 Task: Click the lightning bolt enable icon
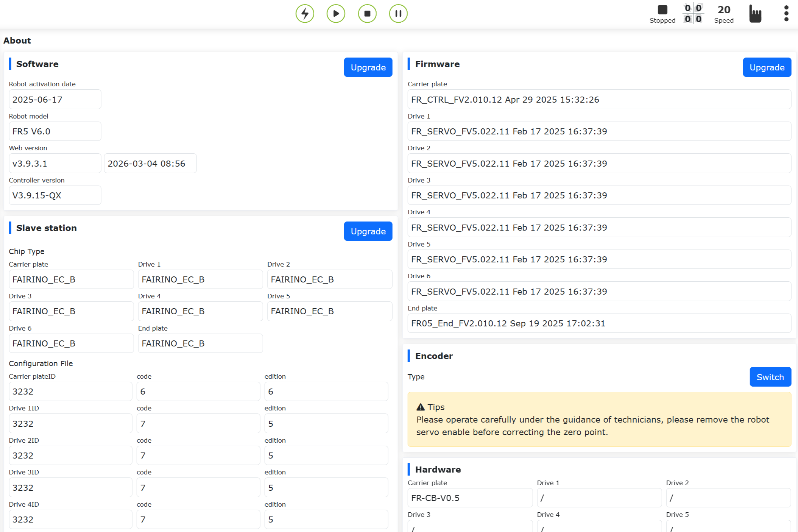pos(305,14)
